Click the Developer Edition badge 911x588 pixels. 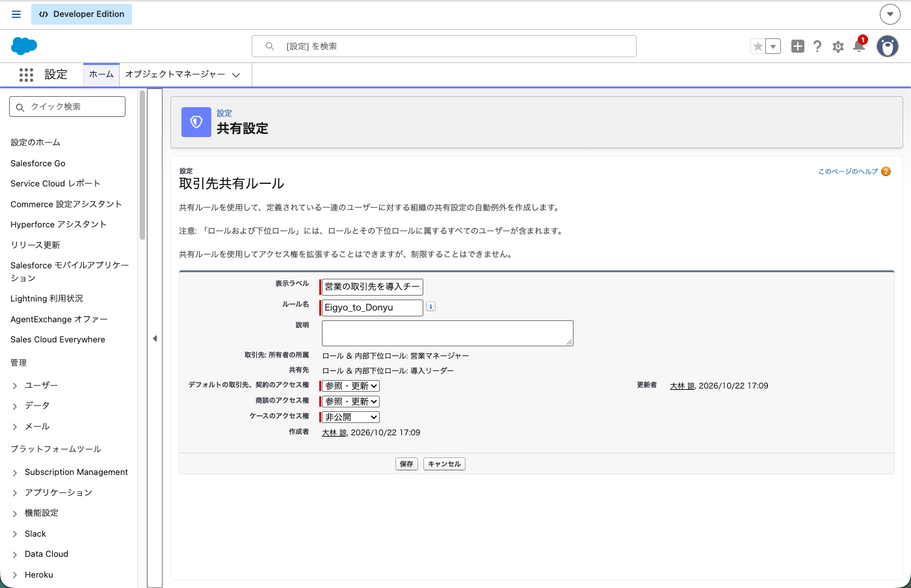81,14
